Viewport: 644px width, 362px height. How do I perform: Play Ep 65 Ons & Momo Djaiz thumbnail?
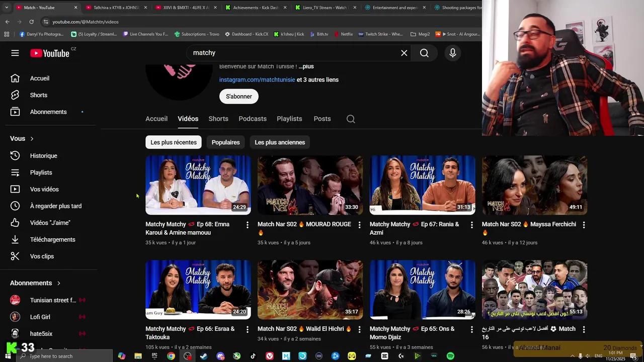pos(423,290)
